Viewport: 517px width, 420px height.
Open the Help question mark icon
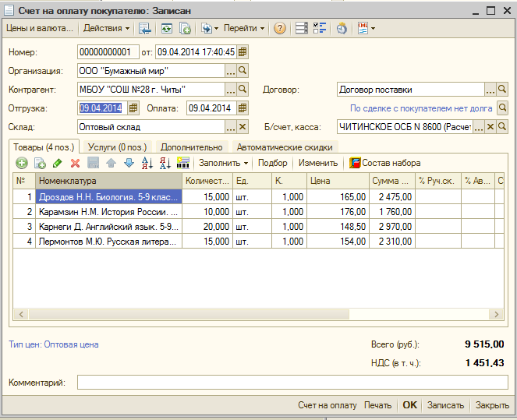click(x=279, y=28)
